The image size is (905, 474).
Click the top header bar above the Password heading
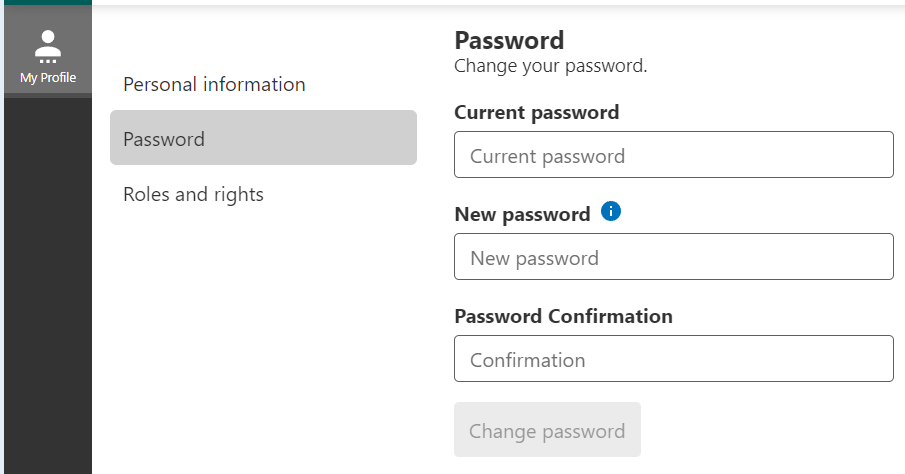(x=500, y=6)
